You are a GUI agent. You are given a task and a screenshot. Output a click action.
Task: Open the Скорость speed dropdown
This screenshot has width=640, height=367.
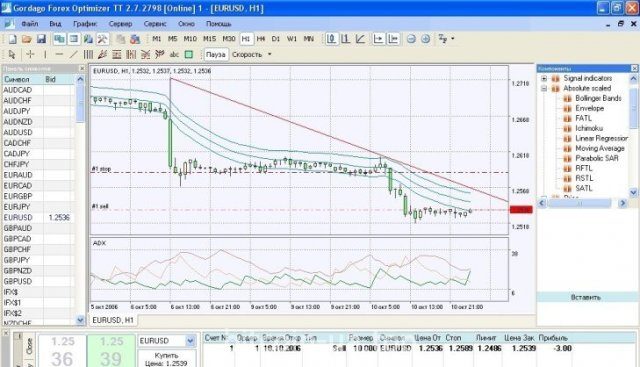pos(251,54)
